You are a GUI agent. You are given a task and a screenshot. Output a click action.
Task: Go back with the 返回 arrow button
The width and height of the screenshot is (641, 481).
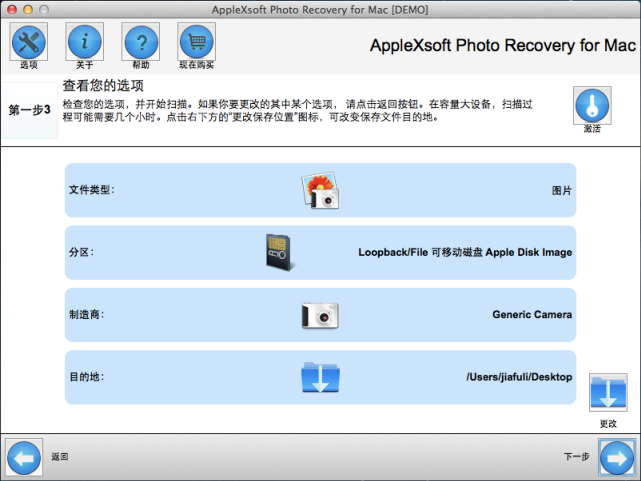(24, 458)
